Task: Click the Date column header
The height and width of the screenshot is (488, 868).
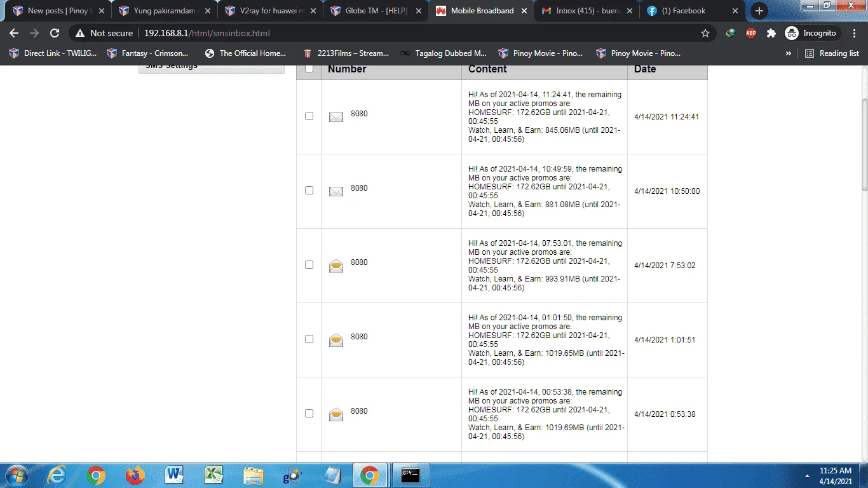Action: 645,69
